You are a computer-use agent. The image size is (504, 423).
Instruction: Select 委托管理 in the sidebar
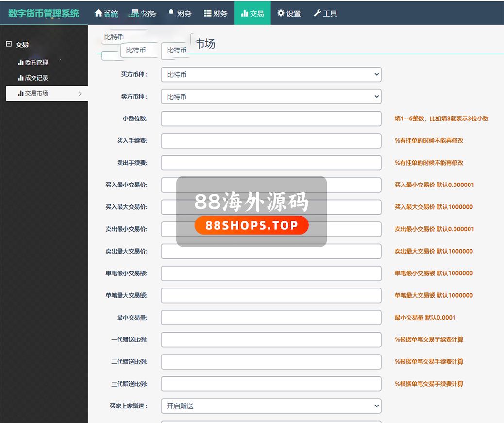pos(36,63)
